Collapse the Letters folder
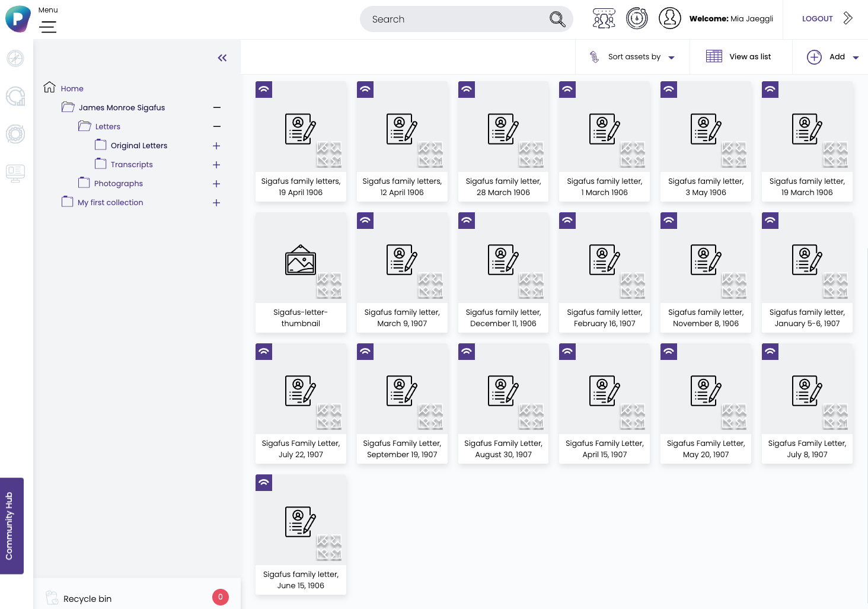Image resolution: width=868 pixels, height=609 pixels. pos(216,126)
